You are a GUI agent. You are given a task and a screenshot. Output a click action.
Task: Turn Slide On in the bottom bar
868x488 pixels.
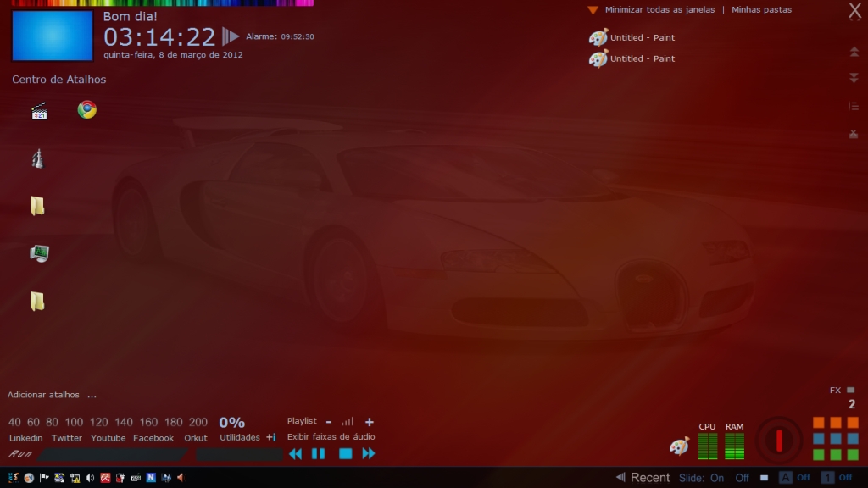click(x=717, y=478)
